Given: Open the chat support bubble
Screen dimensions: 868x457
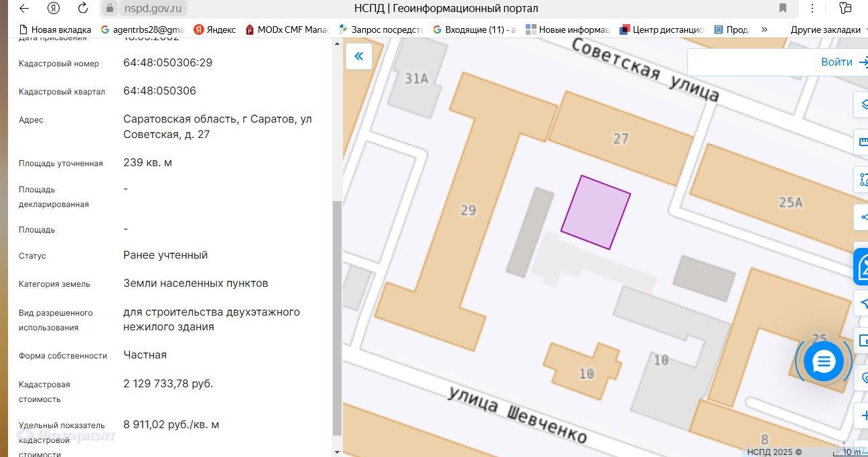Looking at the screenshot, I should 823,362.
